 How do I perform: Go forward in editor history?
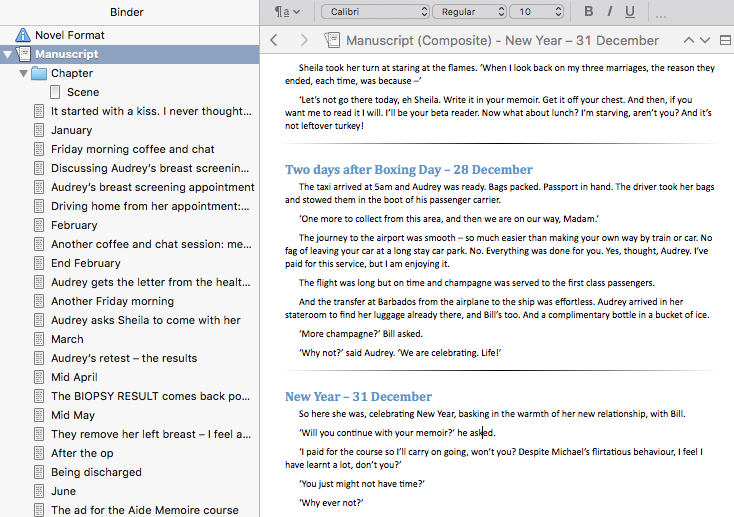click(x=304, y=40)
